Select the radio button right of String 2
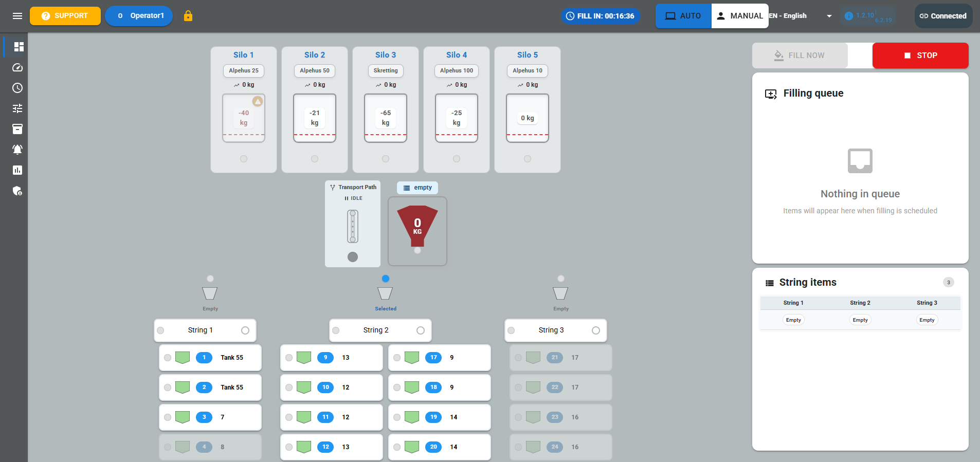The height and width of the screenshot is (462, 980). pyautogui.click(x=421, y=330)
